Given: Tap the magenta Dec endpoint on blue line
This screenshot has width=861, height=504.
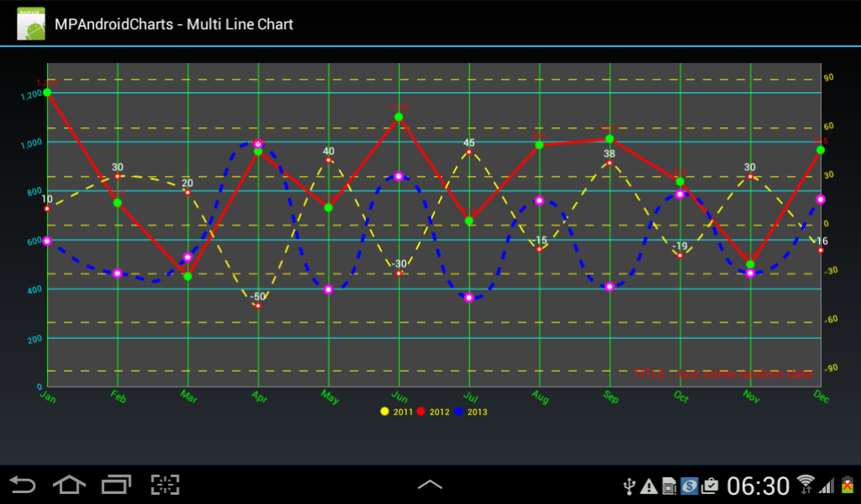Looking at the screenshot, I should [821, 200].
